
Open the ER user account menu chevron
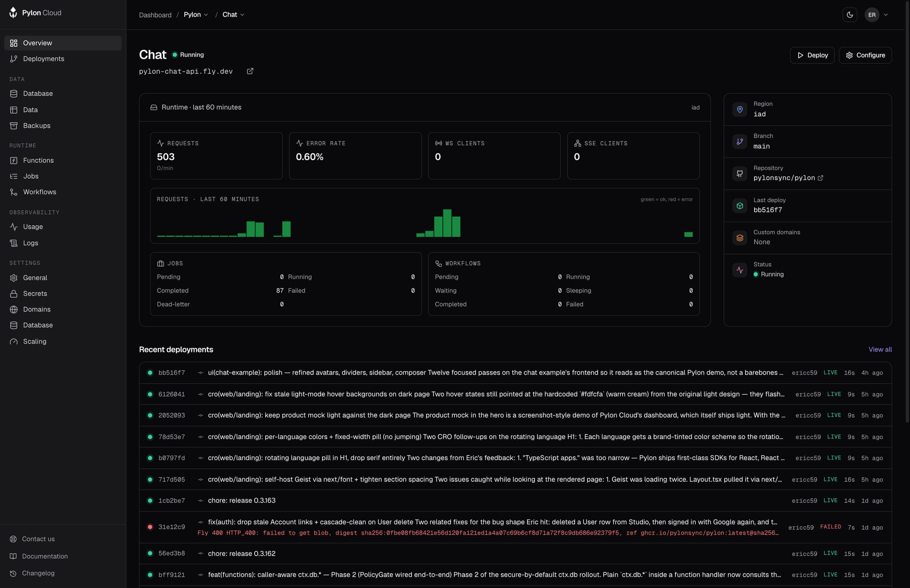[886, 15]
